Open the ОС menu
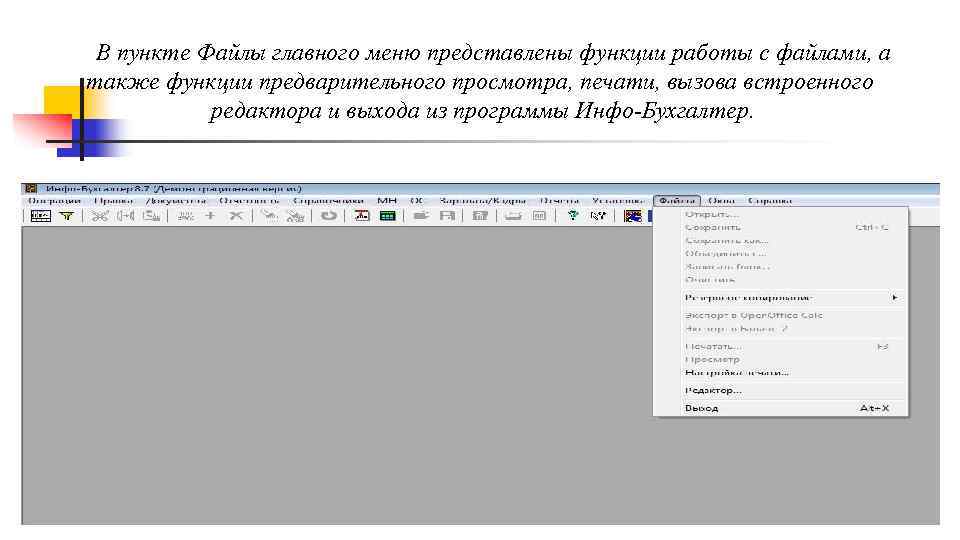The height and width of the screenshot is (540, 960). pyautogui.click(x=417, y=200)
